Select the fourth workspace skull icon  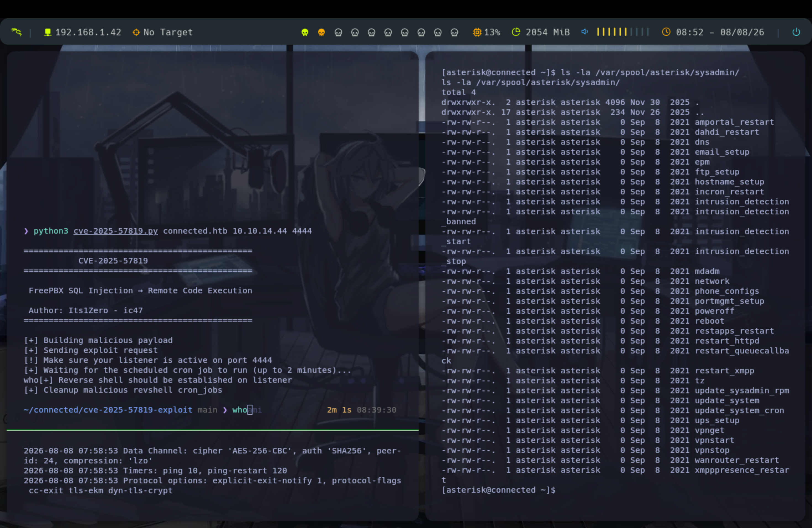(355, 32)
